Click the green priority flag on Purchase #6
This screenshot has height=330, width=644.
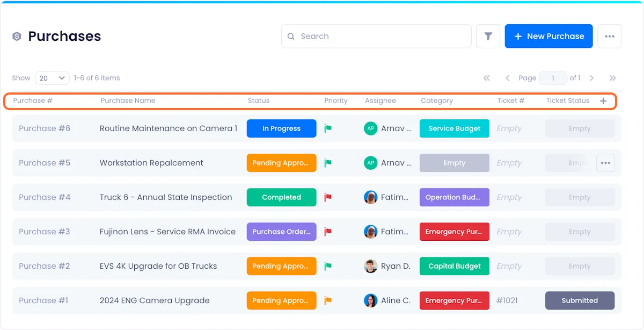[328, 128]
